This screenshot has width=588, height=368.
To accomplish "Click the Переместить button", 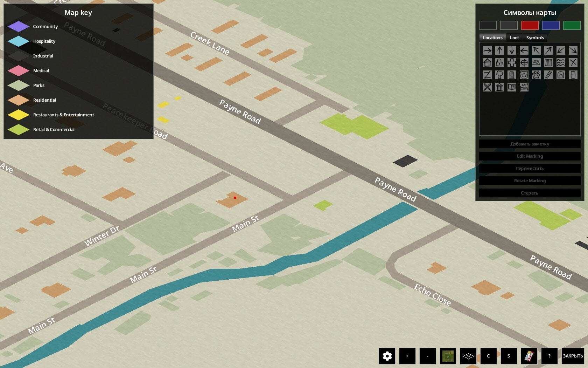I will coord(530,169).
